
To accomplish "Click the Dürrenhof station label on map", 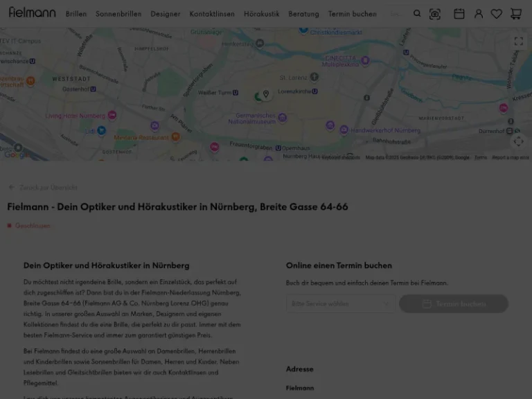I will (x=491, y=131).
